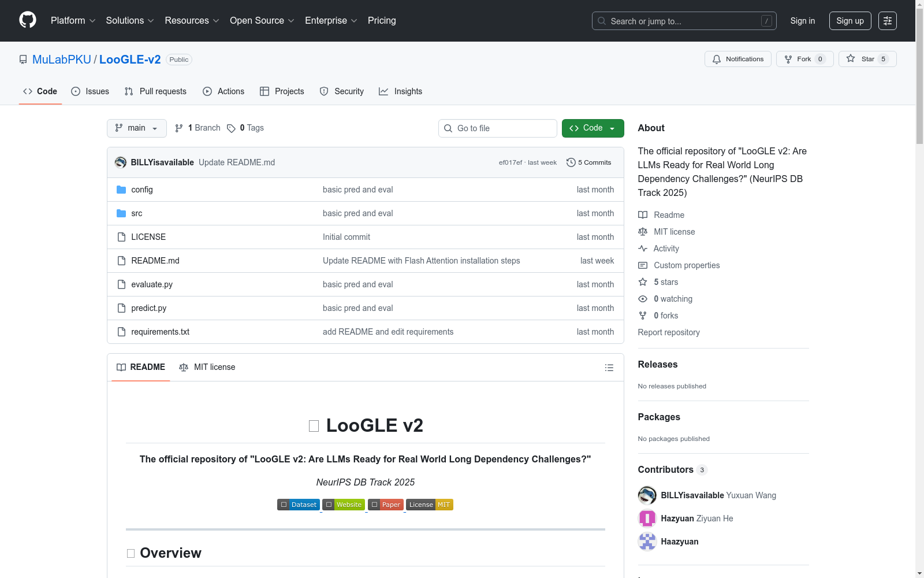Click the LICENSE file icon
This screenshot has width=924, height=578.
(121, 237)
